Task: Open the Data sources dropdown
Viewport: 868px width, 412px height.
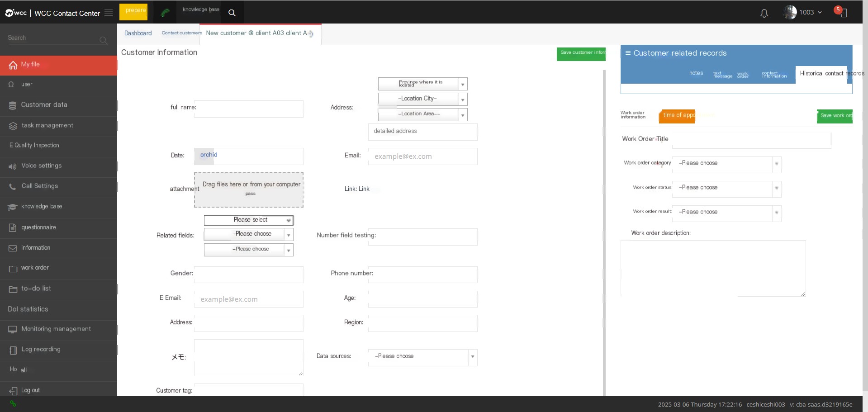Action: pyautogui.click(x=422, y=357)
